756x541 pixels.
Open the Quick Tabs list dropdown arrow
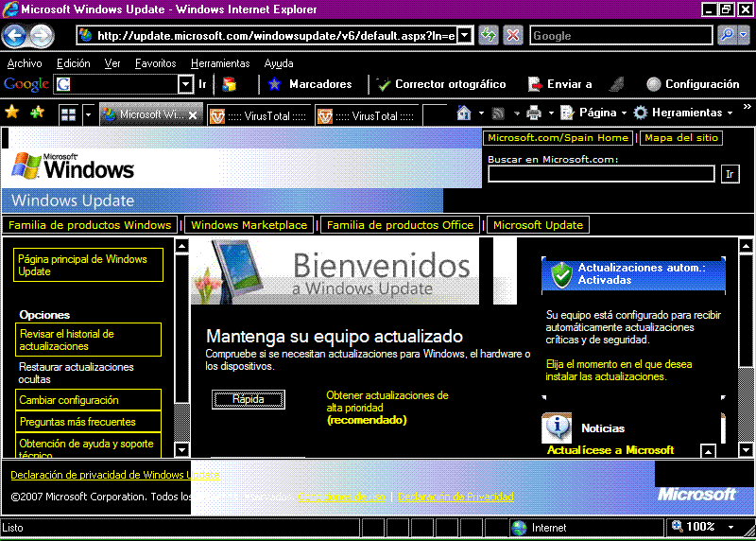click(x=88, y=114)
